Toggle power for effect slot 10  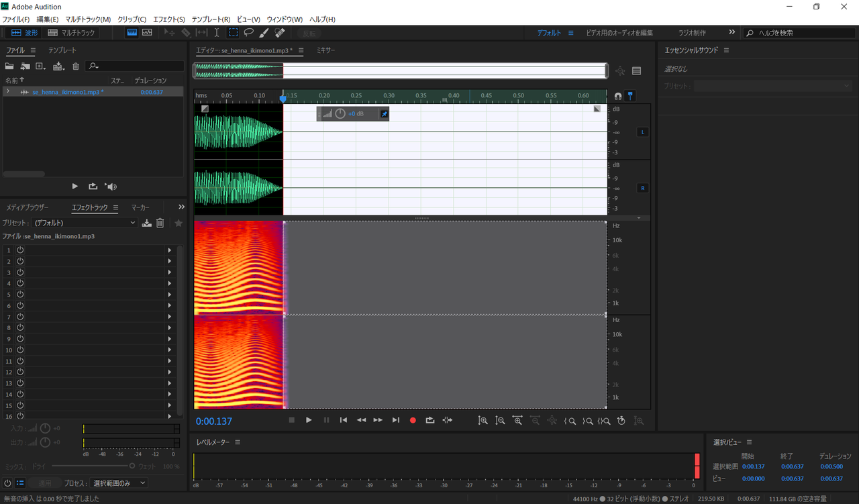(x=20, y=350)
